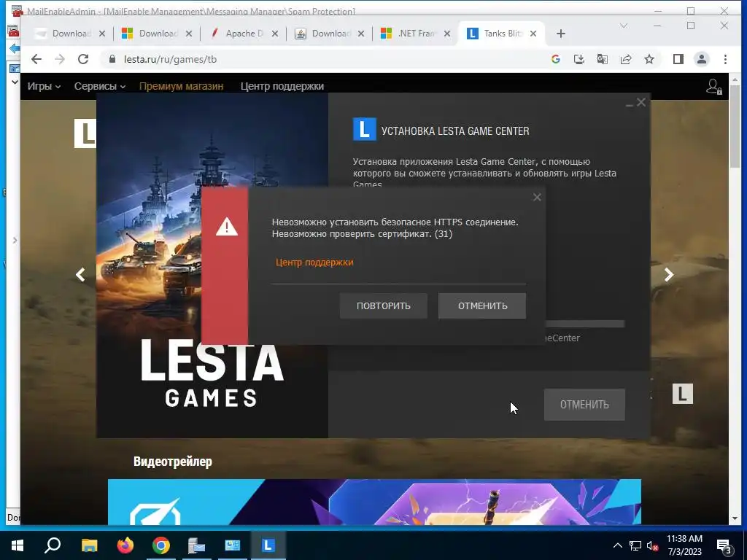747x560 pixels.
Task: Click the Chrome forward arrow
Action: pos(60,59)
